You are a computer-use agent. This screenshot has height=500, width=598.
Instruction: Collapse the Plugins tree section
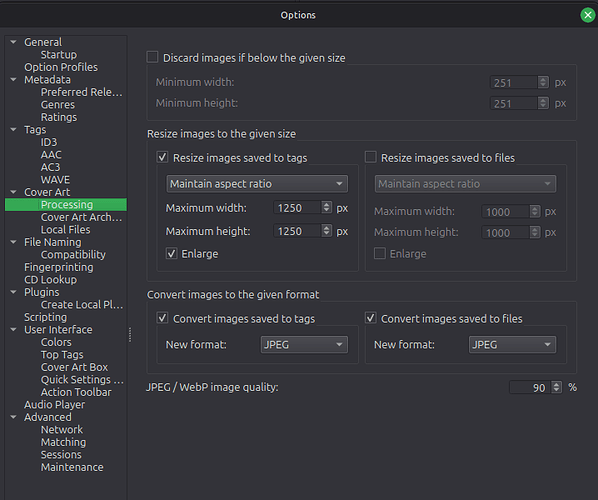[x=13, y=292]
